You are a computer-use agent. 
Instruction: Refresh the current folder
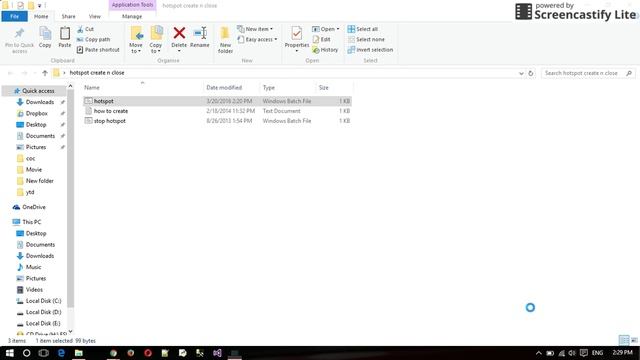pos(531,73)
